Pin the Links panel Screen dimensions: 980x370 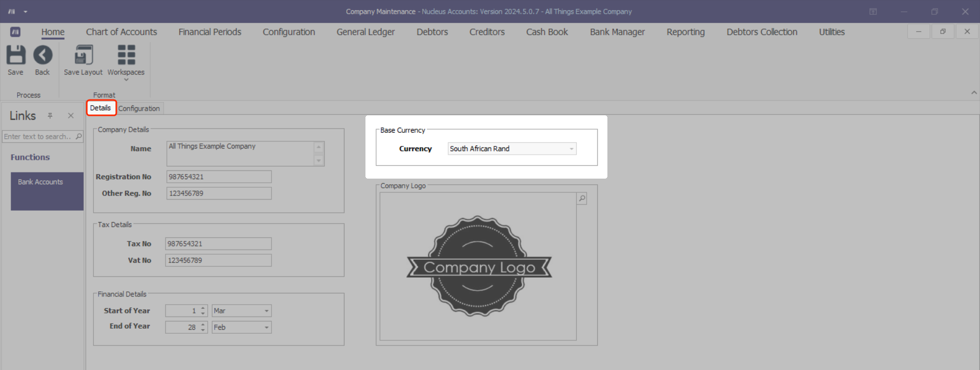click(50, 116)
